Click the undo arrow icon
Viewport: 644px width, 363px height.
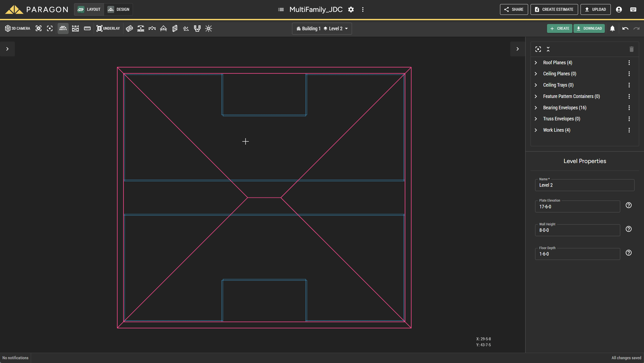point(625,28)
